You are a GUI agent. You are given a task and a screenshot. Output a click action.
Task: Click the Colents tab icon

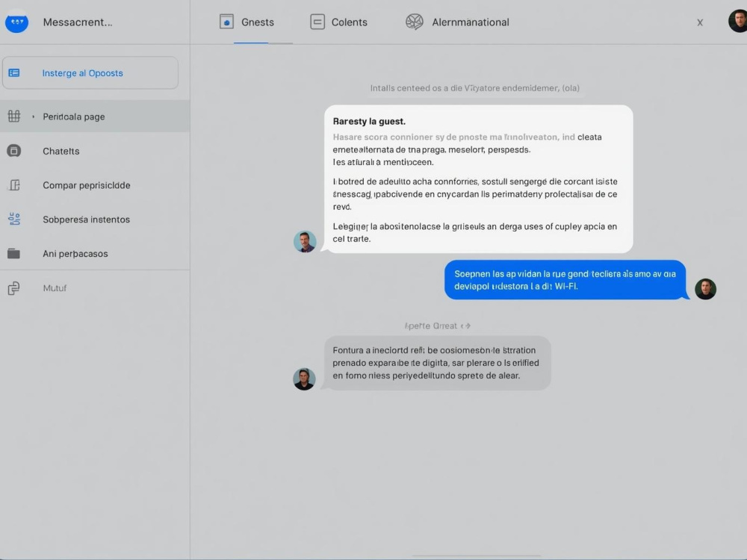pos(317,22)
